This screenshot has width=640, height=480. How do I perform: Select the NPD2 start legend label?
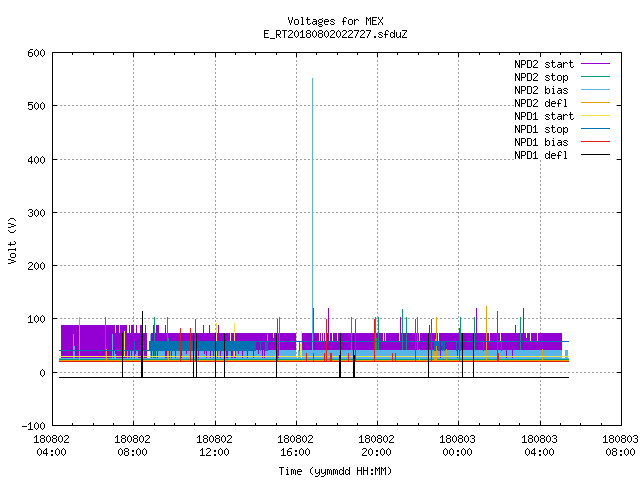click(x=544, y=64)
